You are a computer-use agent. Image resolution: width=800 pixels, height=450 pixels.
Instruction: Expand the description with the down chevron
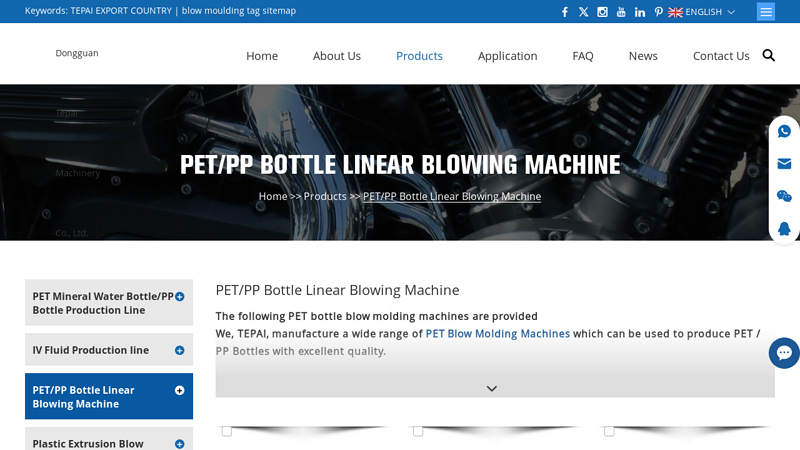(492, 388)
